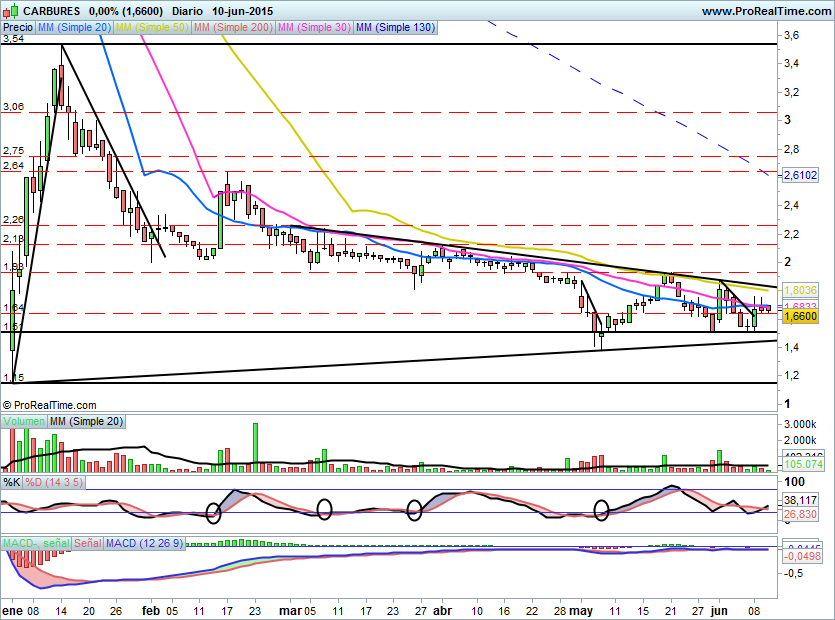This screenshot has width=835, height=620.
Task: Click the 3,54 horizontal resistance level label
Action: pos(14,39)
